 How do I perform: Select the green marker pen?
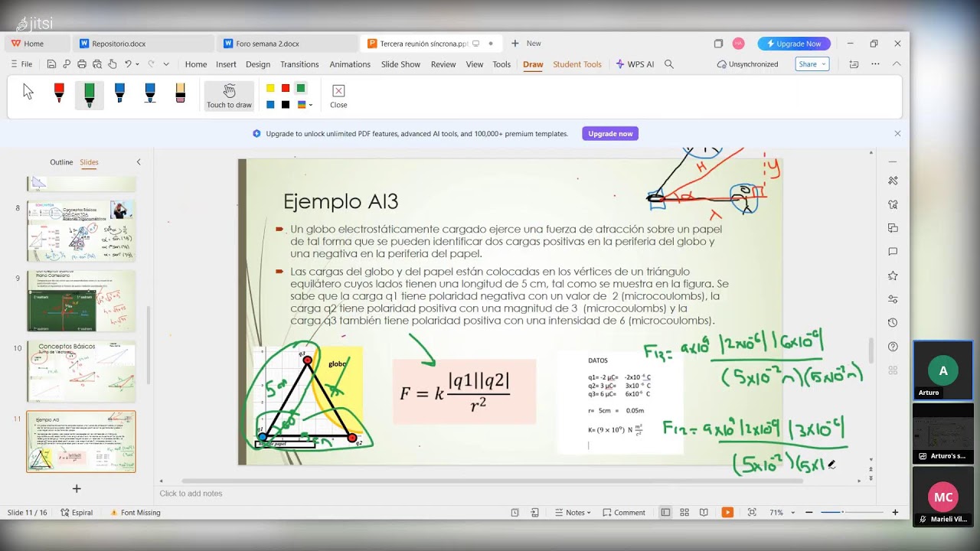click(x=90, y=95)
